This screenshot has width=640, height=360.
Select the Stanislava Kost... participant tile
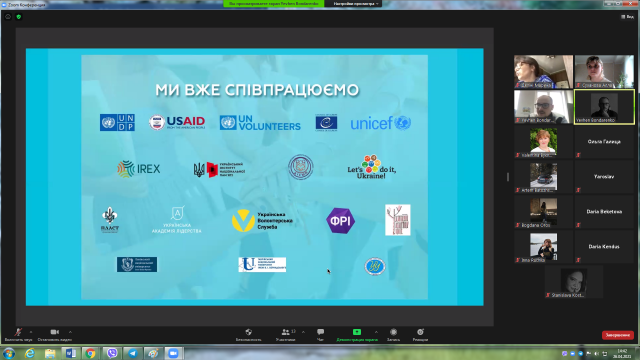574,282
